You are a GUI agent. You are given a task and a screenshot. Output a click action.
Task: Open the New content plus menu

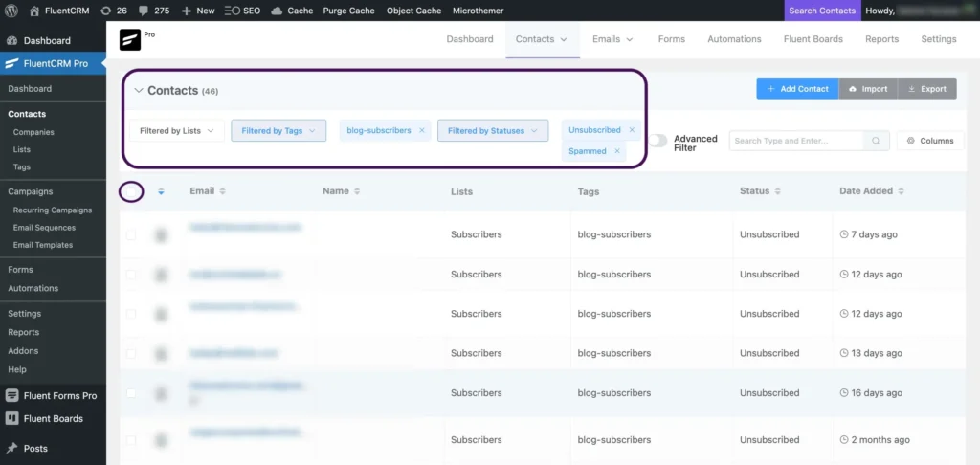[x=198, y=11]
